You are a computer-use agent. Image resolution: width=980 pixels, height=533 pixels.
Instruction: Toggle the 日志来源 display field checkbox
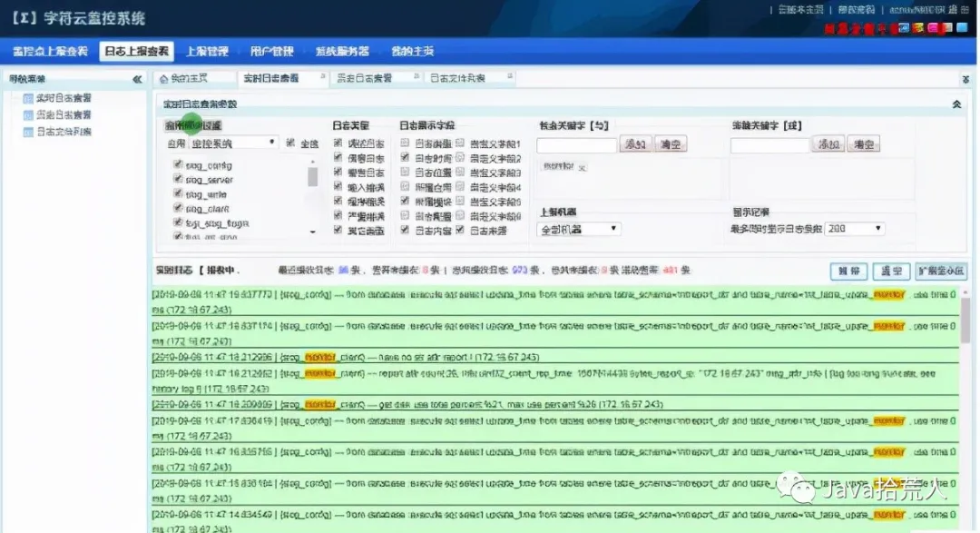460,231
